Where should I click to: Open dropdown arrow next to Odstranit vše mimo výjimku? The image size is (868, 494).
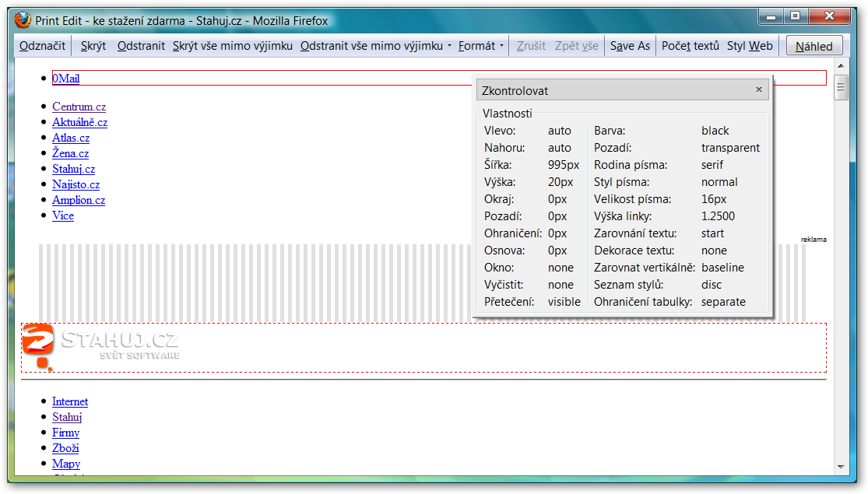(x=449, y=46)
